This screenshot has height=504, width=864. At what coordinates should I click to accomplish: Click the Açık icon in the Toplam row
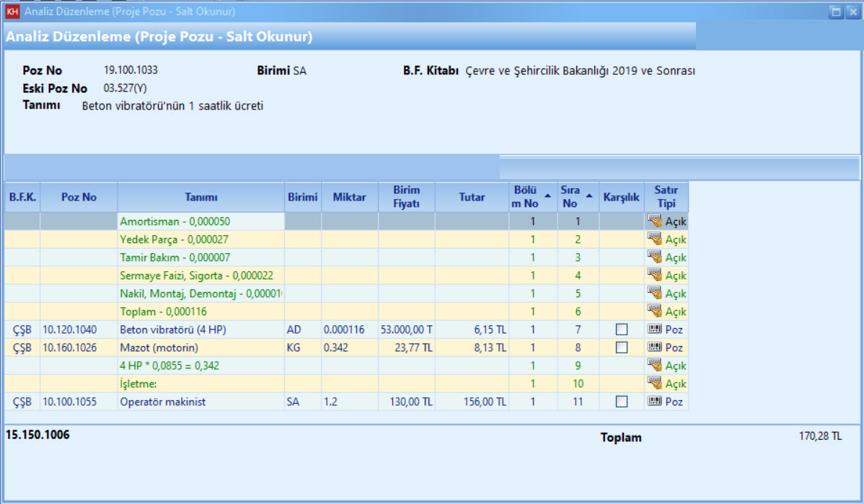[655, 311]
